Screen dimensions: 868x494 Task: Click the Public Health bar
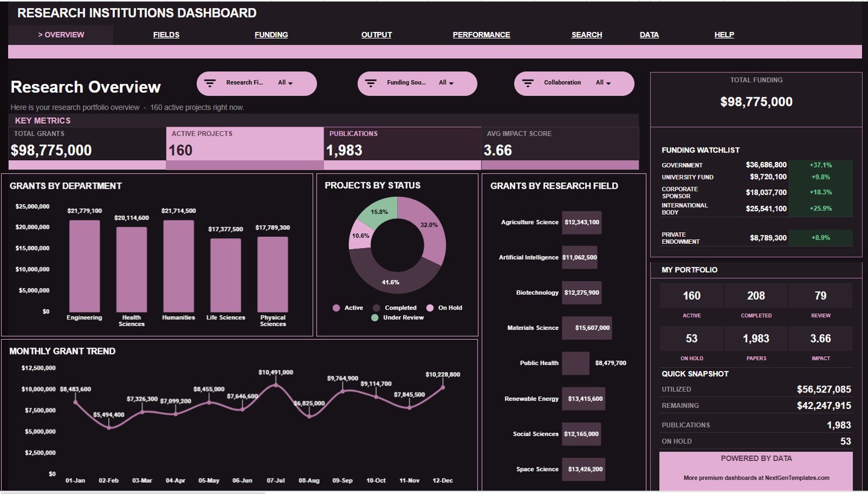point(576,363)
